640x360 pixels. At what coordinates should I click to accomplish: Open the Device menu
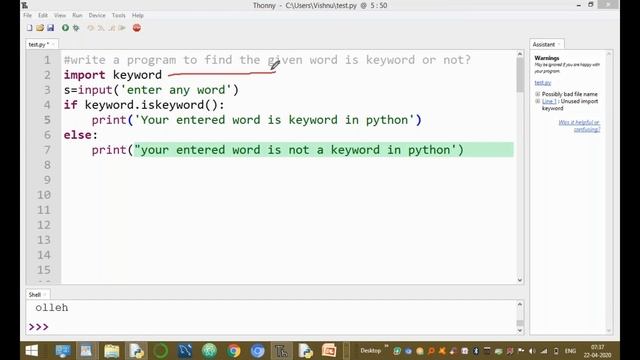97,15
